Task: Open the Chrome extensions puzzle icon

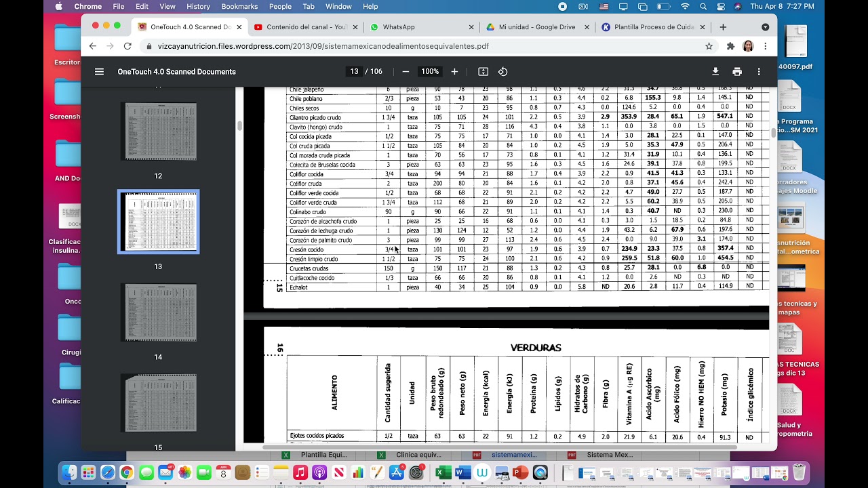Action: [730, 46]
